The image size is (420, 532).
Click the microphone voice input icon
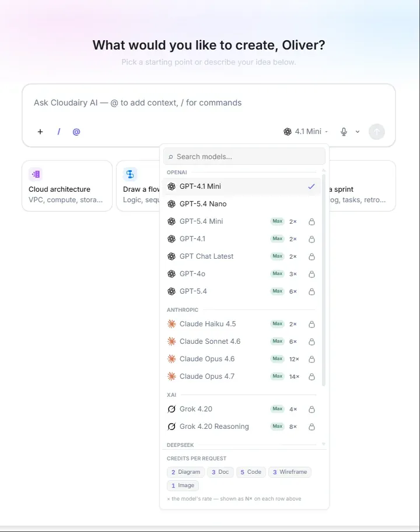coord(344,132)
